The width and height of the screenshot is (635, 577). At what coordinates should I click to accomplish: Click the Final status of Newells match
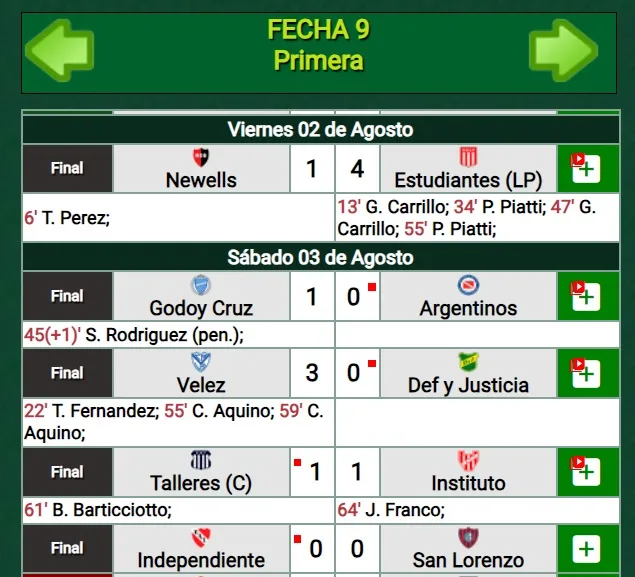[x=67, y=168]
